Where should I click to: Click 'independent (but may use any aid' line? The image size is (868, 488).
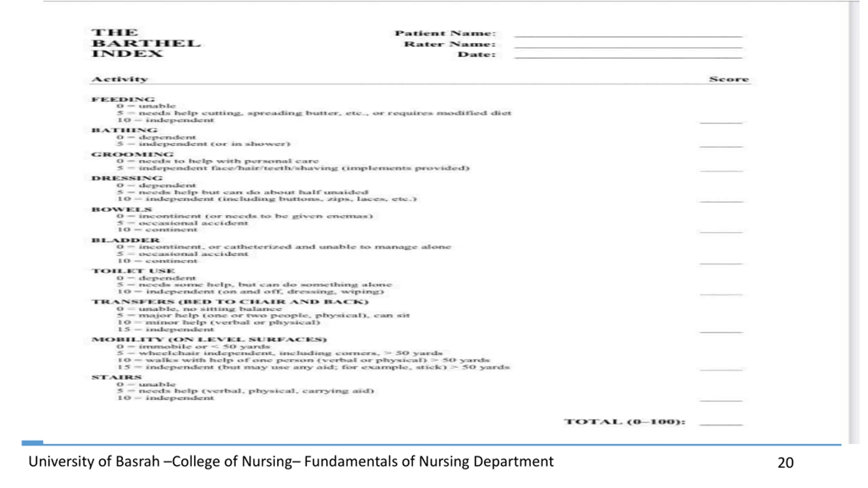tap(313, 367)
